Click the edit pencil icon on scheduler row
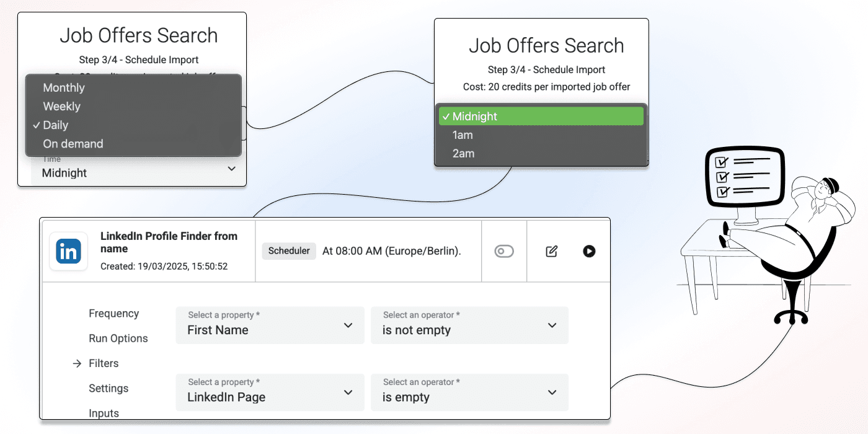 pos(551,251)
